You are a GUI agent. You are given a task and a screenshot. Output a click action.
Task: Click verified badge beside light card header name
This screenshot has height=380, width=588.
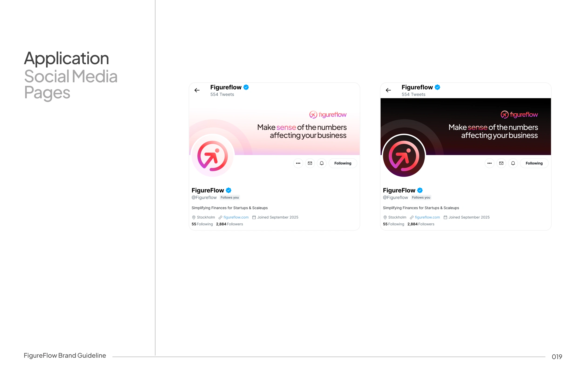coord(246,87)
